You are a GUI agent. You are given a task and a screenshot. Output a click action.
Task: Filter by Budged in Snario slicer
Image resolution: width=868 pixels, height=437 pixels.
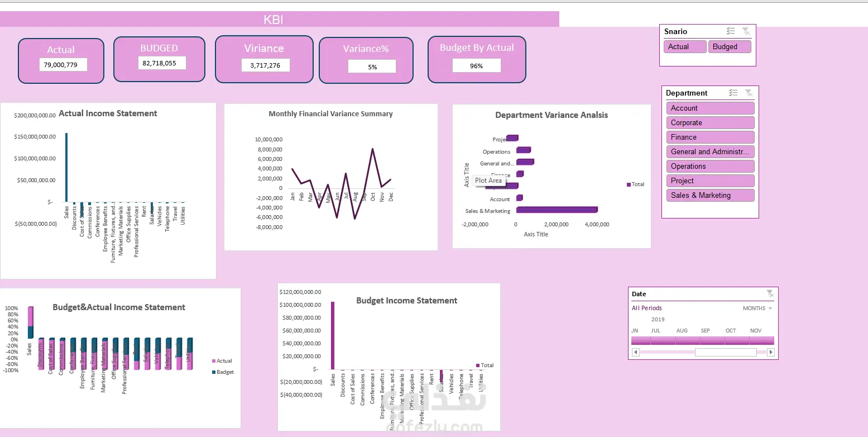coord(730,47)
